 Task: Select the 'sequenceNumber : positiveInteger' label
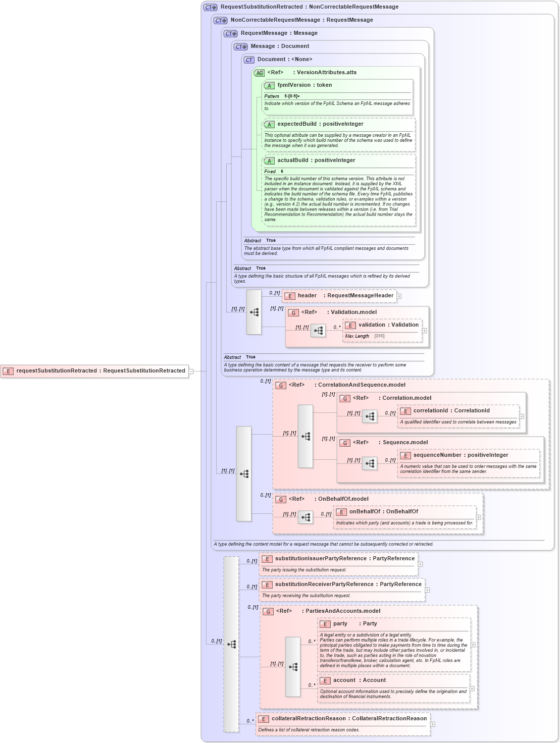point(461,455)
